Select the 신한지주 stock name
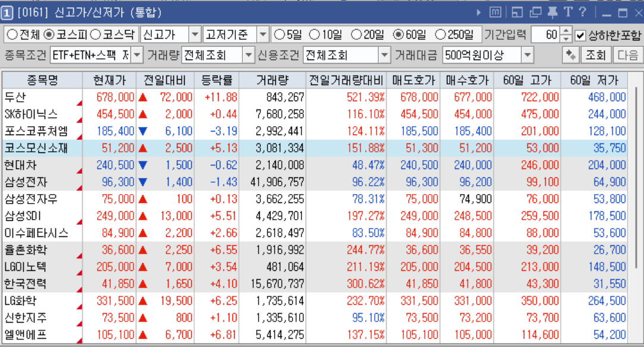 26,318
